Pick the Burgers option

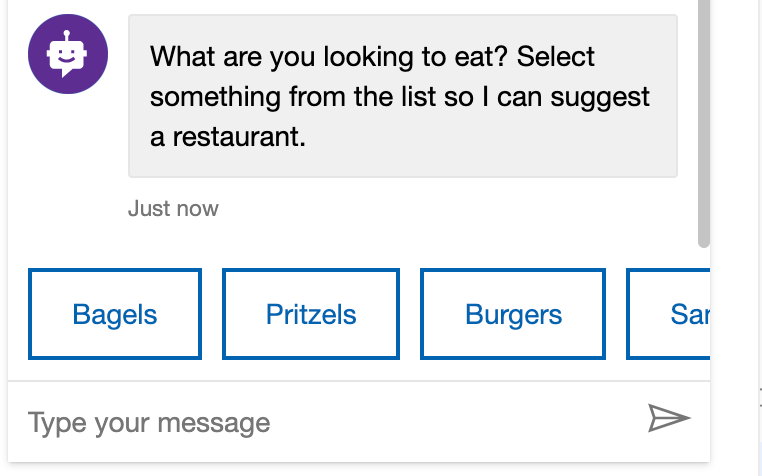pyautogui.click(x=513, y=314)
